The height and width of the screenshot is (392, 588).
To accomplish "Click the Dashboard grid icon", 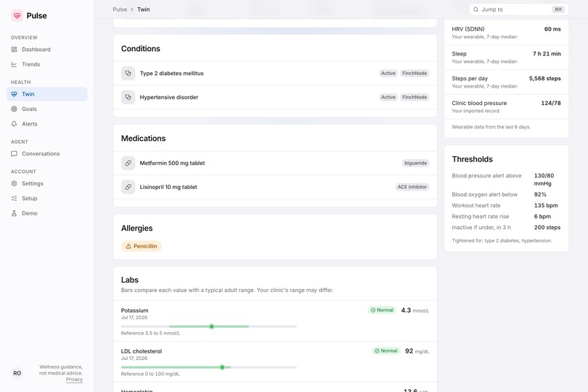I will 15,50.
